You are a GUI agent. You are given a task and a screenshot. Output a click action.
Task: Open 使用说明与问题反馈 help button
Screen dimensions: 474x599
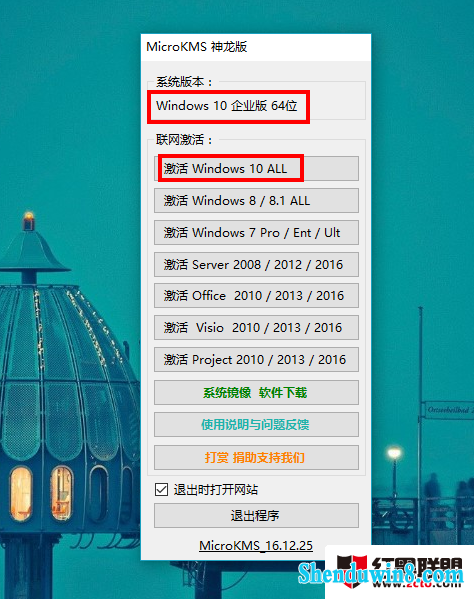pos(256,424)
